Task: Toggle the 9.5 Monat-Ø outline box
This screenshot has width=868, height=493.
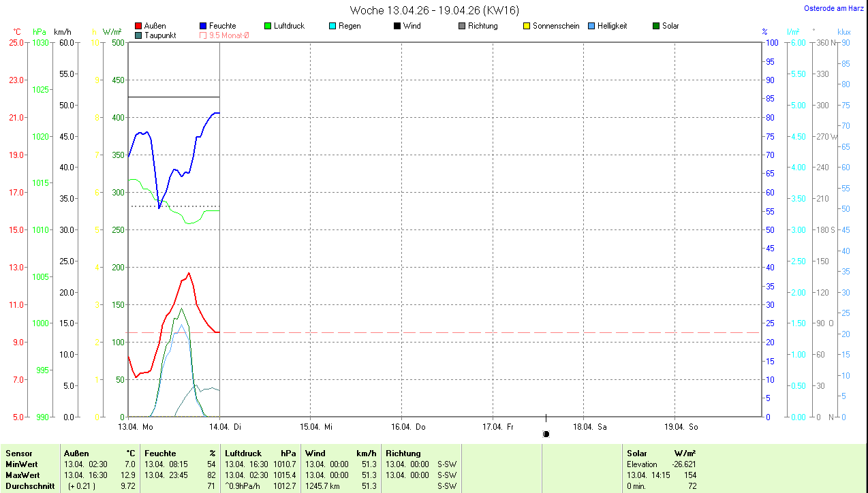Action: [x=203, y=35]
